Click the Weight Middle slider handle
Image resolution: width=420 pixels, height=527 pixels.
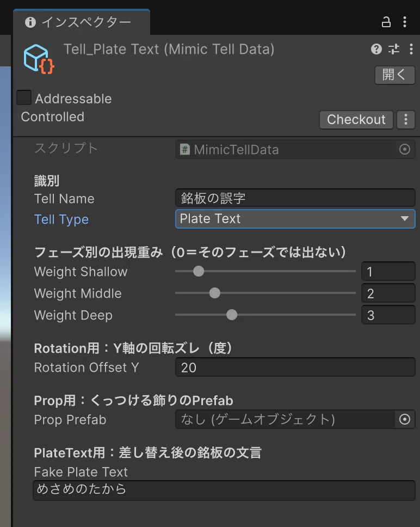[x=215, y=293]
